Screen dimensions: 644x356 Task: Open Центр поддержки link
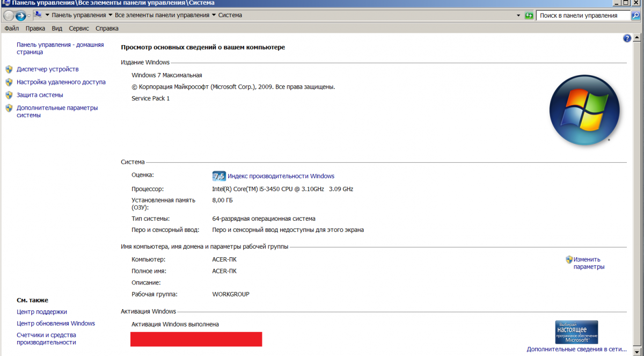[42, 312]
